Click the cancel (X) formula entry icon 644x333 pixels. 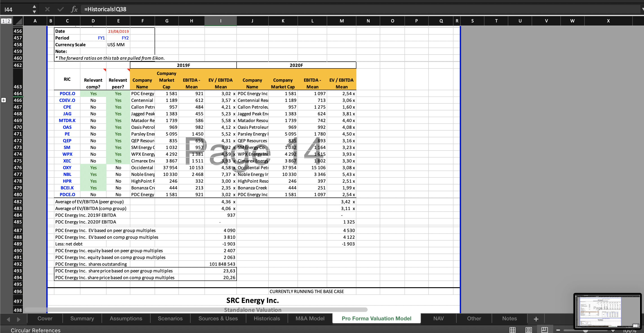click(47, 9)
